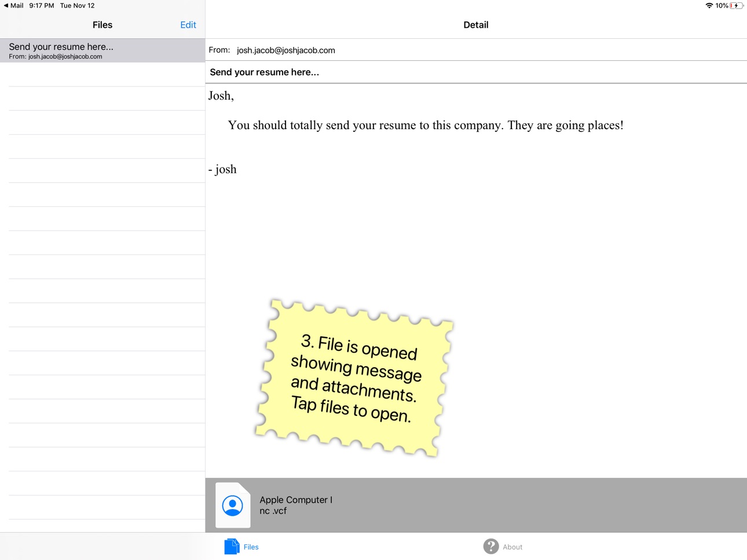Image resolution: width=747 pixels, height=560 pixels.
Task: Tap the date 'Tue Nov 12' in status bar
Action: coord(78,5)
